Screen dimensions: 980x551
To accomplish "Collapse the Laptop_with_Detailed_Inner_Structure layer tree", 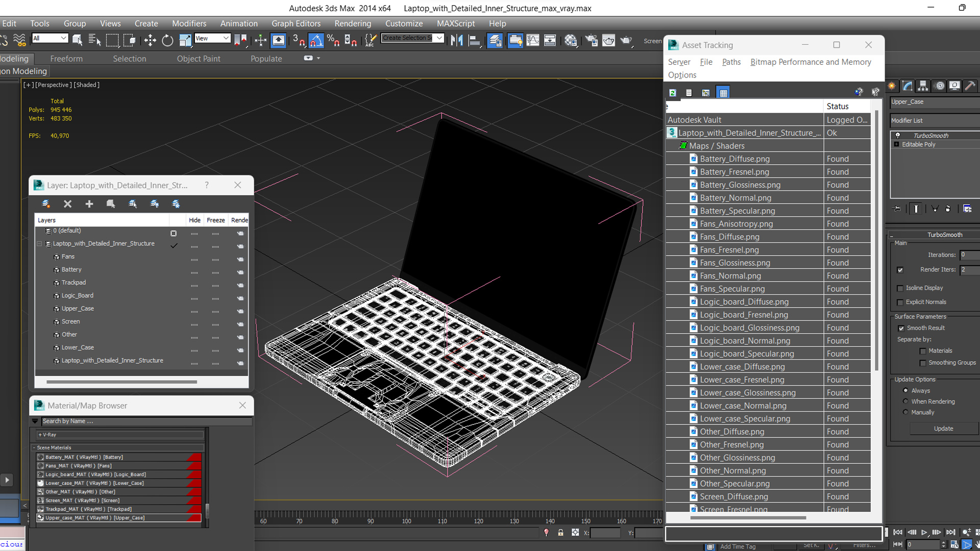I will coord(39,244).
